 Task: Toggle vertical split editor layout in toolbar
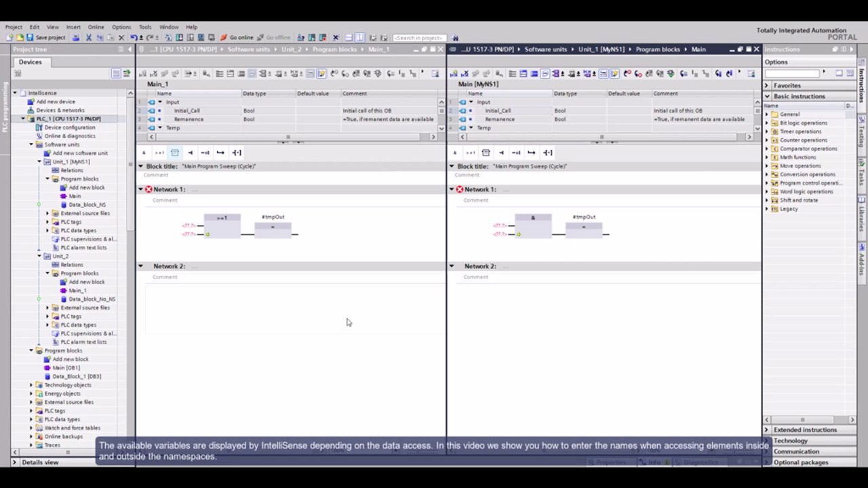pyautogui.click(x=360, y=38)
